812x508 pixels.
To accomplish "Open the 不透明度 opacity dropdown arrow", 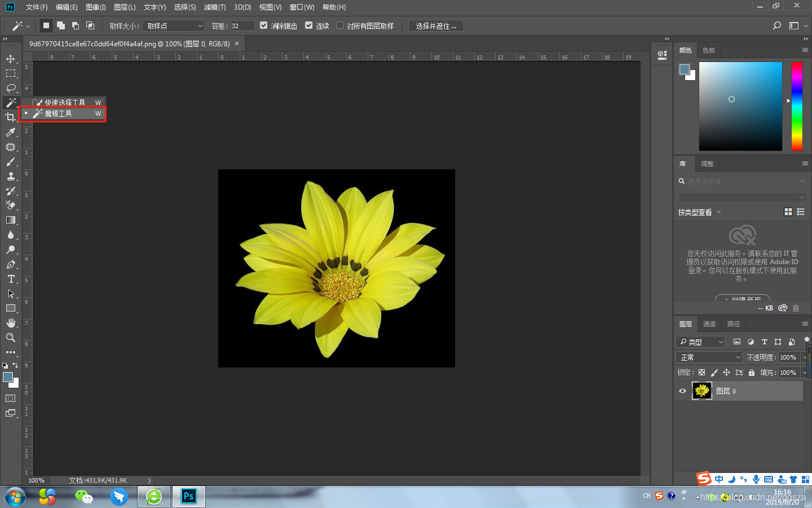I will (x=804, y=357).
